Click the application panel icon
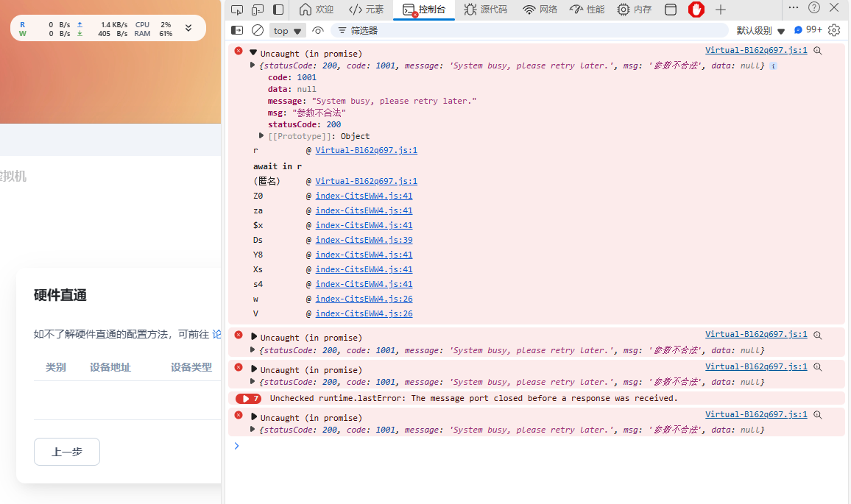Image resolution: width=851 pixels, height=504 pixels. click(x=671, y=10)
